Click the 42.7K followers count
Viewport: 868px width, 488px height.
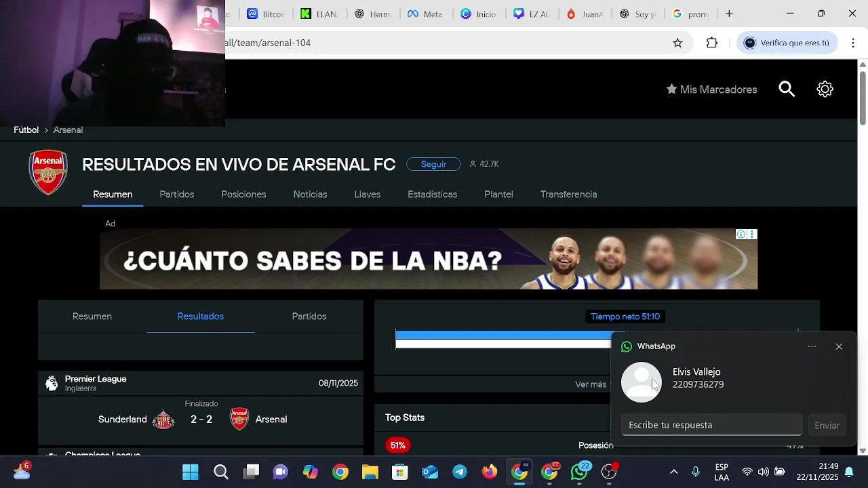(x=484, y=164)
